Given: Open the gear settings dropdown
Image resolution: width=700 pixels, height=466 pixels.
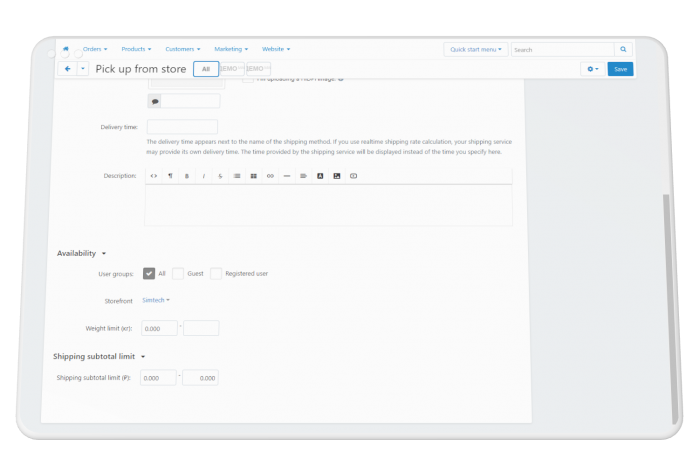Looking at the screenshot, I should point(592,69).
